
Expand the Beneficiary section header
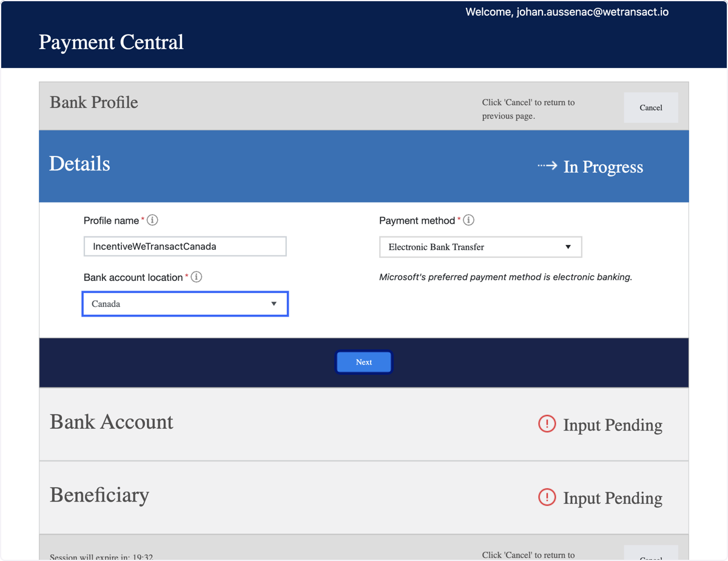click(x=364, y=497)
